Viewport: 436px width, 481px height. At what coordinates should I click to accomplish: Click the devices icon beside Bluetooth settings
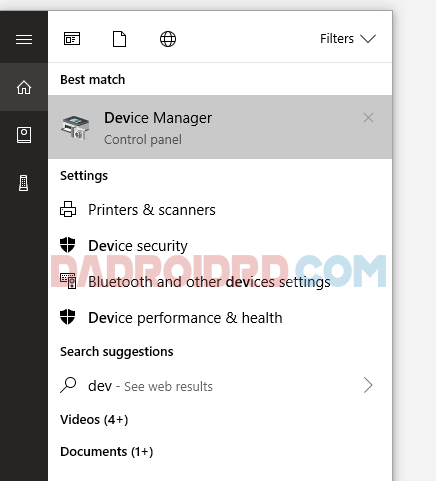[x=68, y=281]
